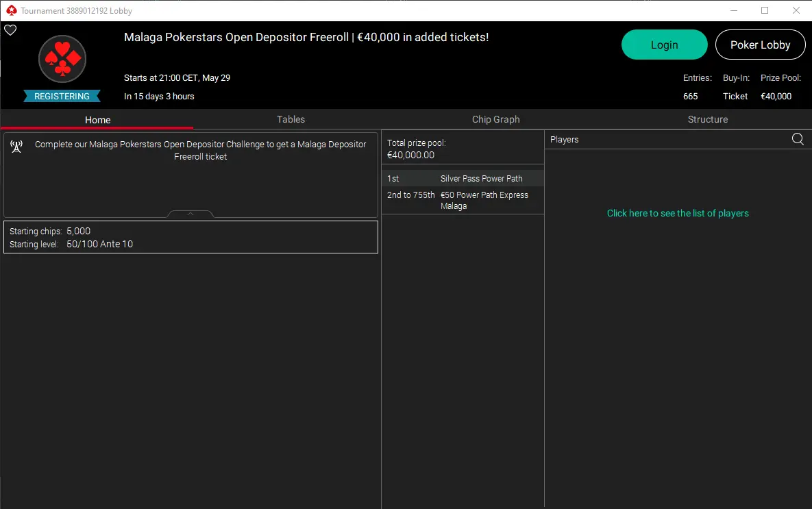Click the Players panel heading
Screen dimensions: 812x509
click(564, 139)
